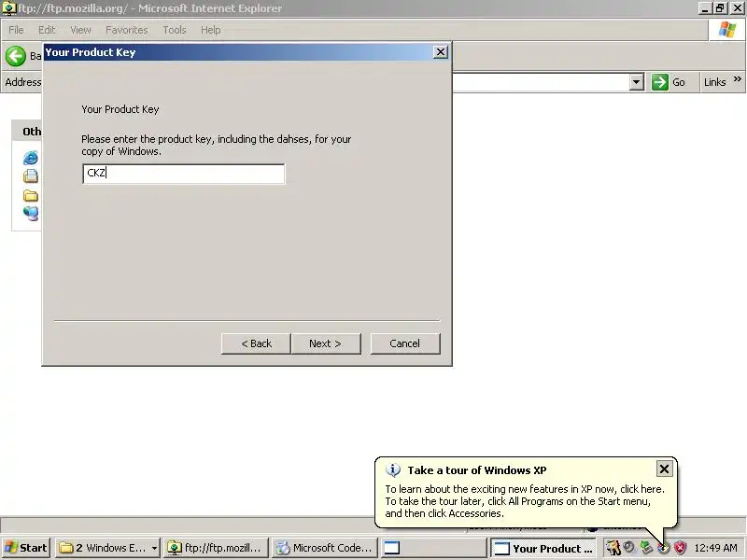Click the Windows XP tour tray icon
The width and height of the screenshot is (747, 560).
click(663, 548)
